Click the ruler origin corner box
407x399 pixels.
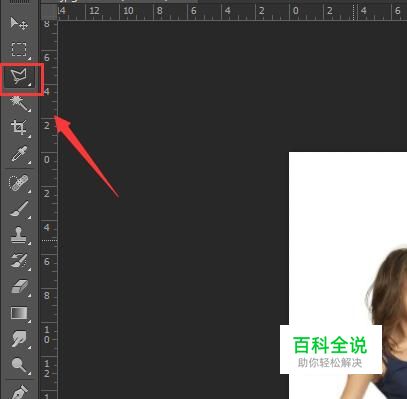tap(49, 13)
